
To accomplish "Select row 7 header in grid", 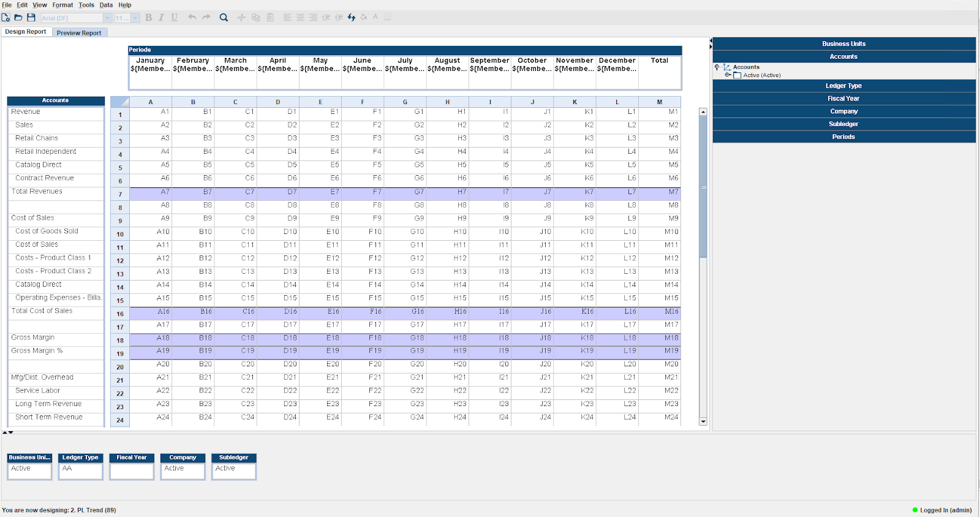I will pyautogui.click(x=120, y=194).
